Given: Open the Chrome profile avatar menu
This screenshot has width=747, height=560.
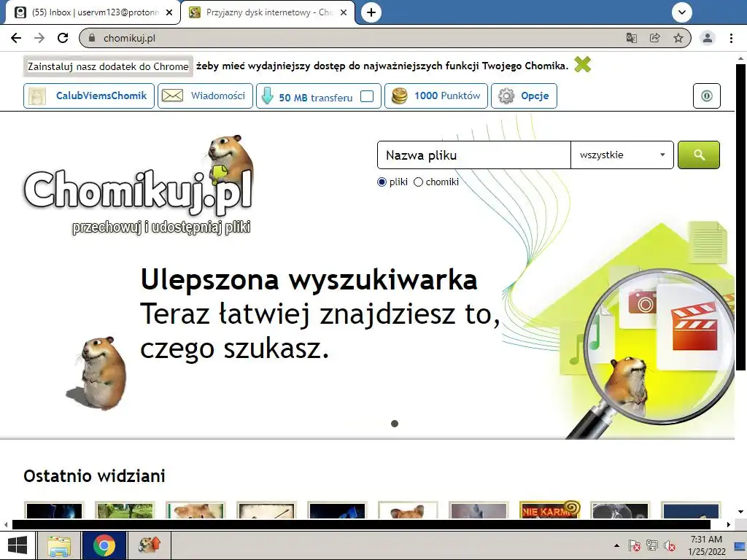Looking at the screenshot, I should tap(708, 38).
